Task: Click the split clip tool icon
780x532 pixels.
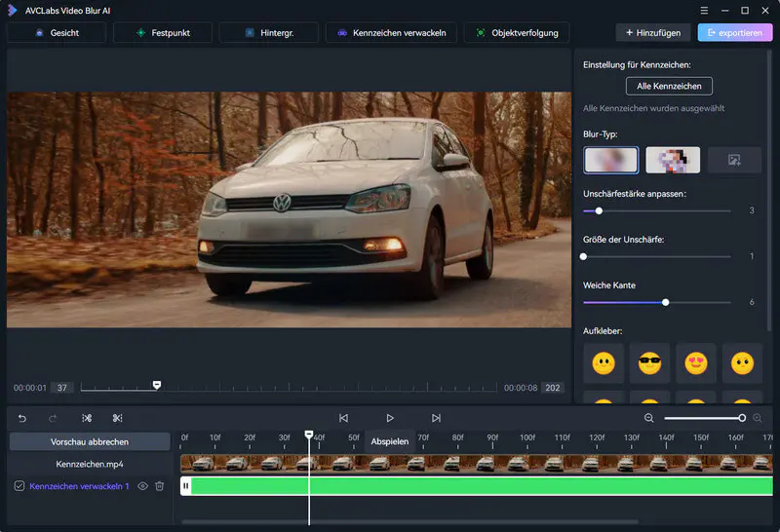Action: (87, 418)
